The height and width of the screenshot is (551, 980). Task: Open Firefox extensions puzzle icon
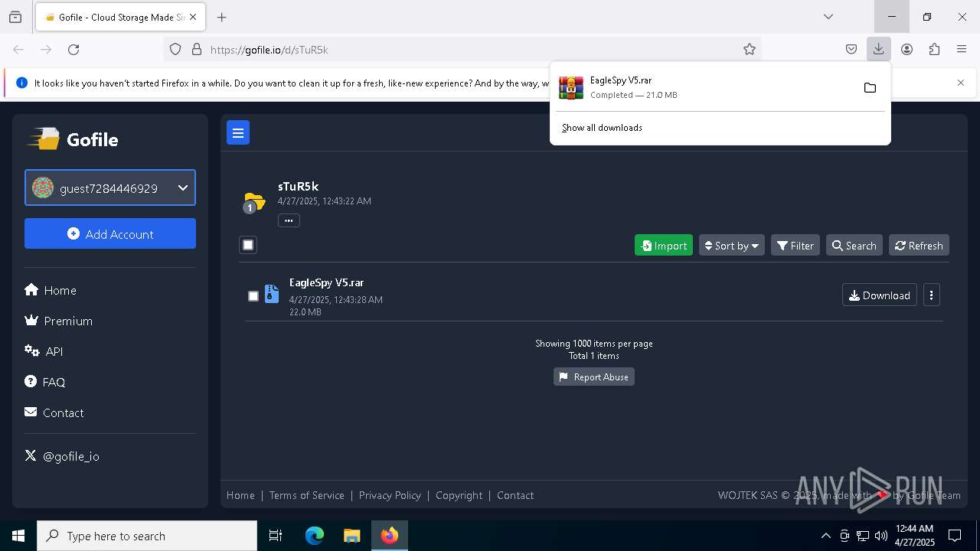tap(934, 49)
